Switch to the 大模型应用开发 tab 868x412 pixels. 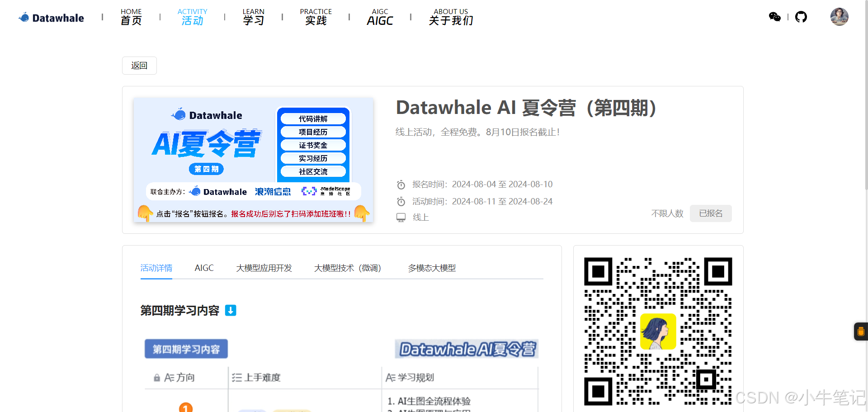tap(264, 268)
